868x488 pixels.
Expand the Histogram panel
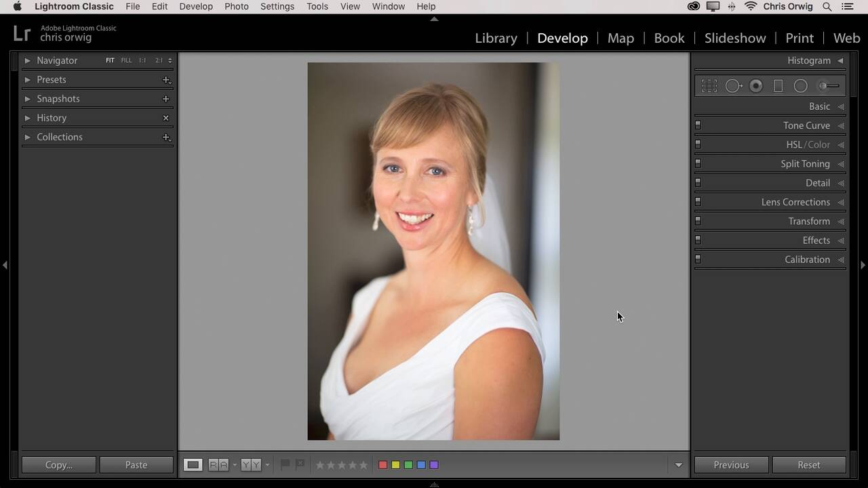tap(840, 60)
